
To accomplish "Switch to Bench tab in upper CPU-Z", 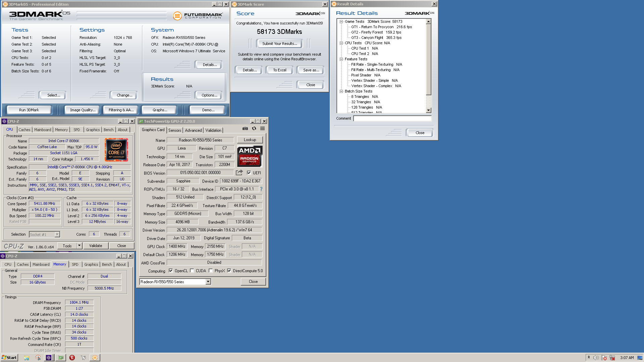I will [108, 130].
